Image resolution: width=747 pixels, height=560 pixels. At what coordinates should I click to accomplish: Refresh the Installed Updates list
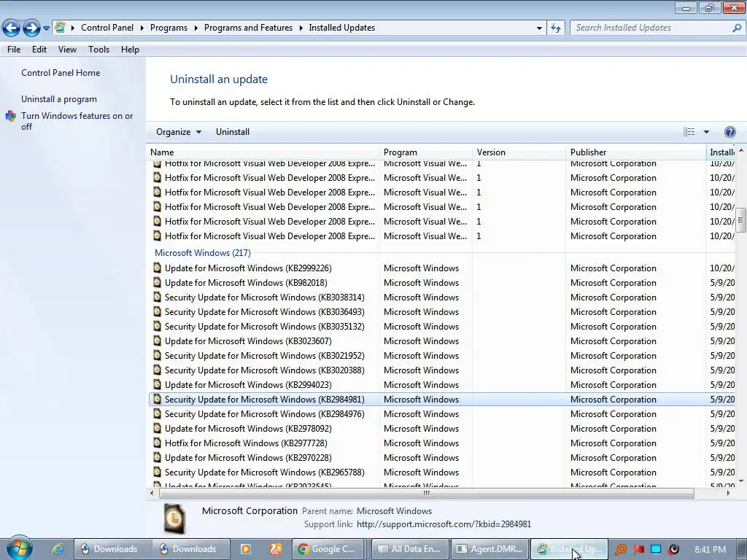pos(555,28)
